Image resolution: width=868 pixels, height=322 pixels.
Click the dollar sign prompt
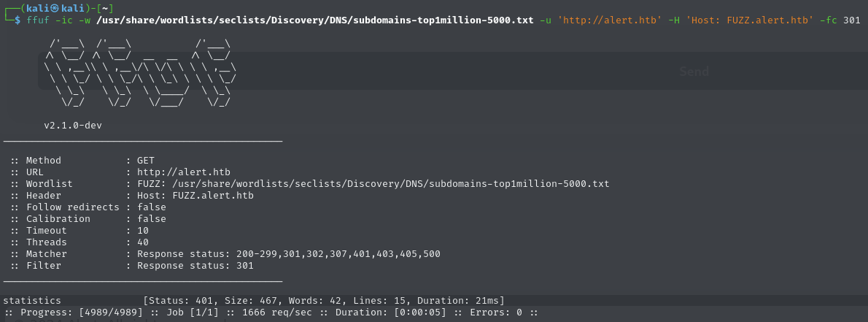18,20
